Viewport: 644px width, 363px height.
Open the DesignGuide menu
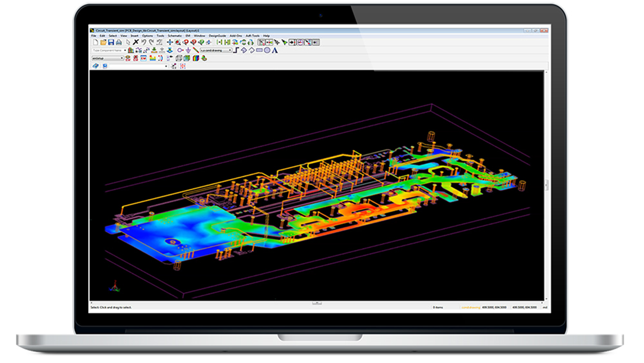217,36
